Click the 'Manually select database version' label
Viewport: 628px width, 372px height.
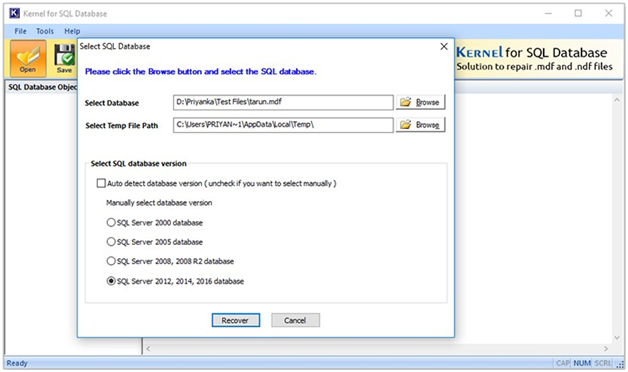tap(159, 203)
